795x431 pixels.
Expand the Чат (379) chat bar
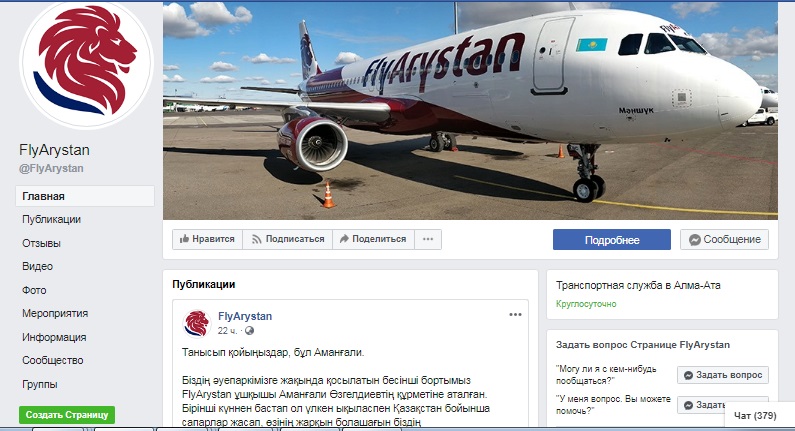tap(755, 416)
